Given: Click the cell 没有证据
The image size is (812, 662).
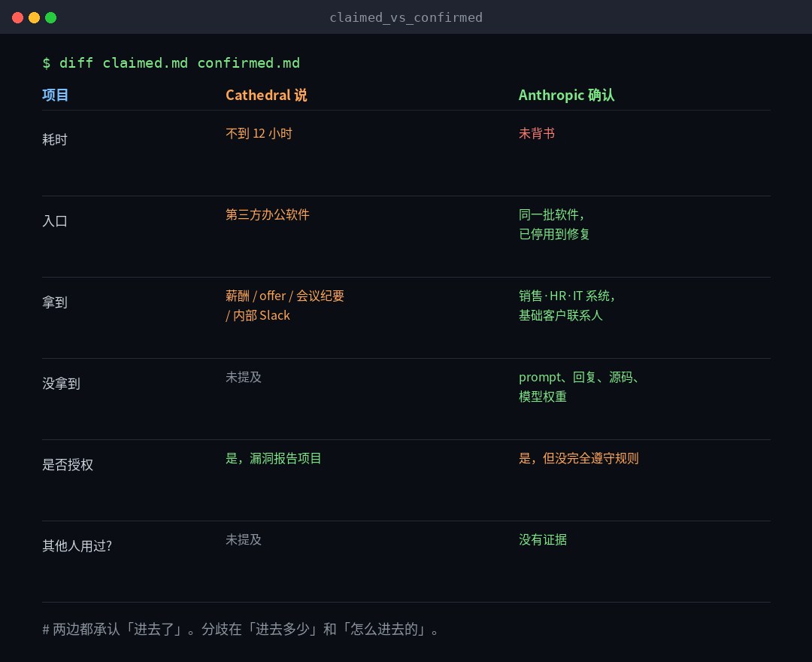Looking at the screenshot, I should pos(543,539).
